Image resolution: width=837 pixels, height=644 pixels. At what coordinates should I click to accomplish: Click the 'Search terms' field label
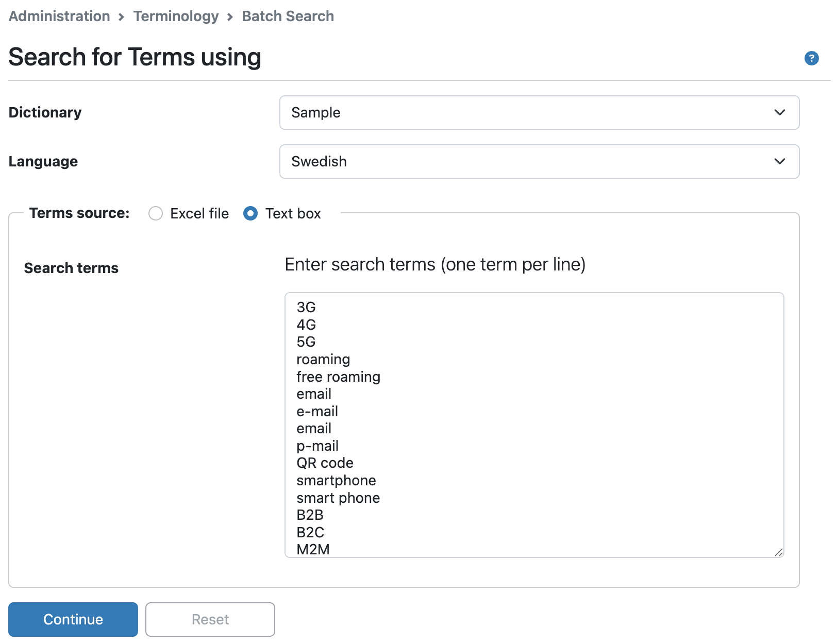(71, 268)
